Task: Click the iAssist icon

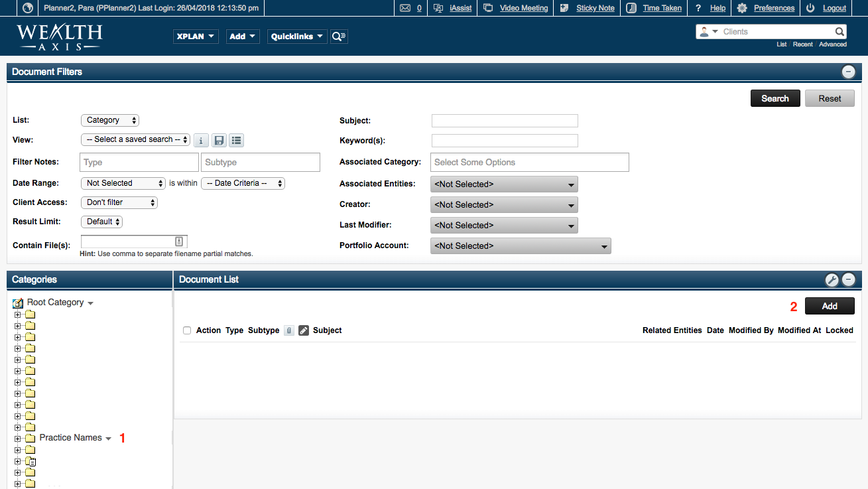Action: coord(438,8)
